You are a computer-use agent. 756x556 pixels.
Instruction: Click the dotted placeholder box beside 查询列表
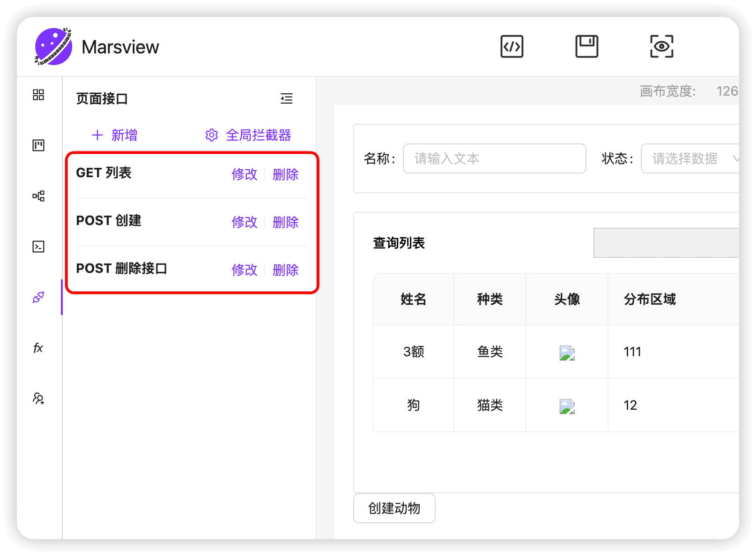pos(666,243)
